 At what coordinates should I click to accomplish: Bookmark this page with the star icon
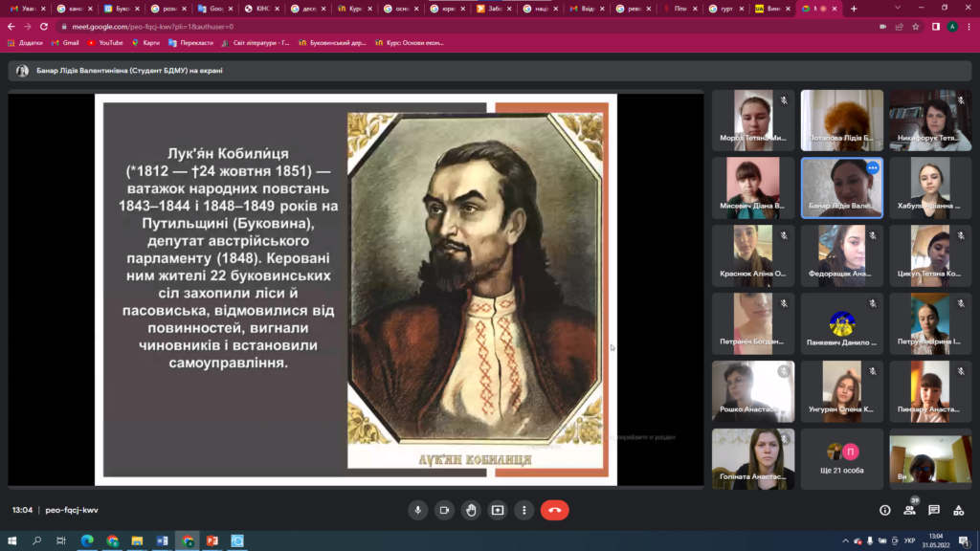(x=916, y=27)
